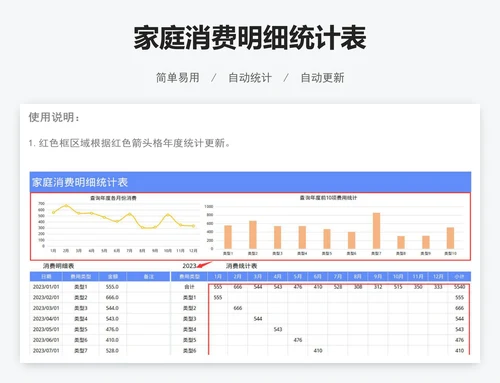Click the 小计 column header

coord(459,276)
